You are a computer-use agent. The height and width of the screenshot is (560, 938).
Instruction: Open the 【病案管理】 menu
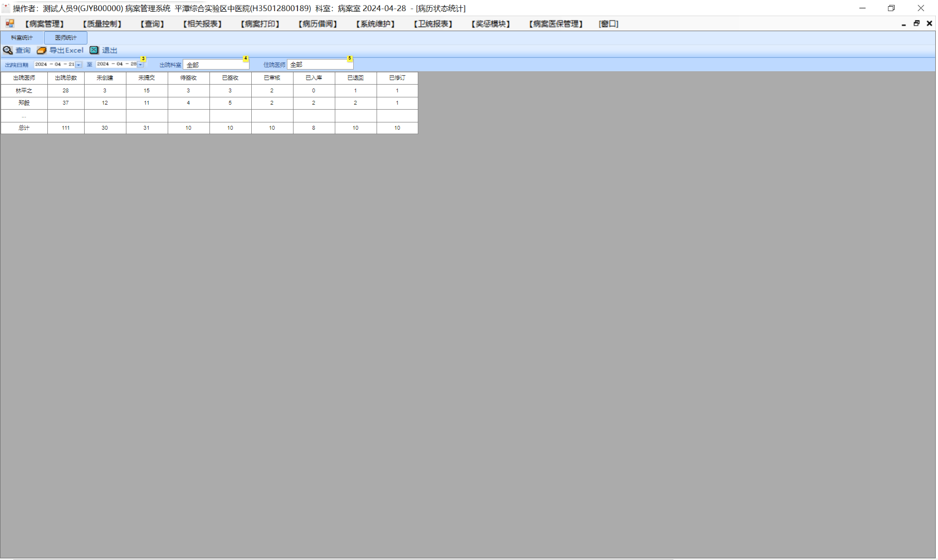44,24
